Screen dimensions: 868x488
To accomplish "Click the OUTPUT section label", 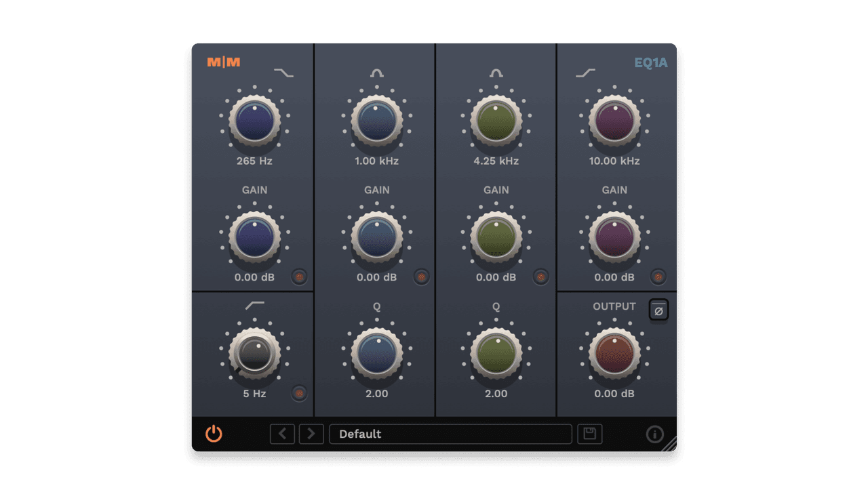I will [614, 306].
